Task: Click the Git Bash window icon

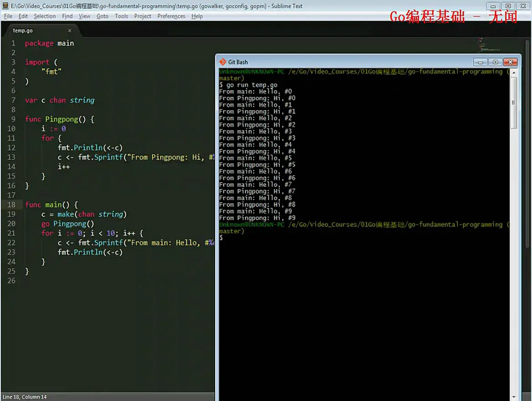Action: (223, 62)
